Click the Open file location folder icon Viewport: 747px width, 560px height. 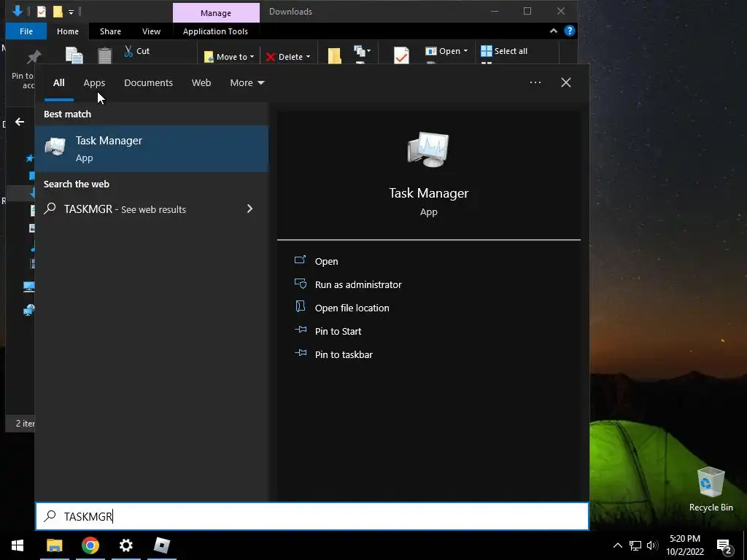(300, 306)
